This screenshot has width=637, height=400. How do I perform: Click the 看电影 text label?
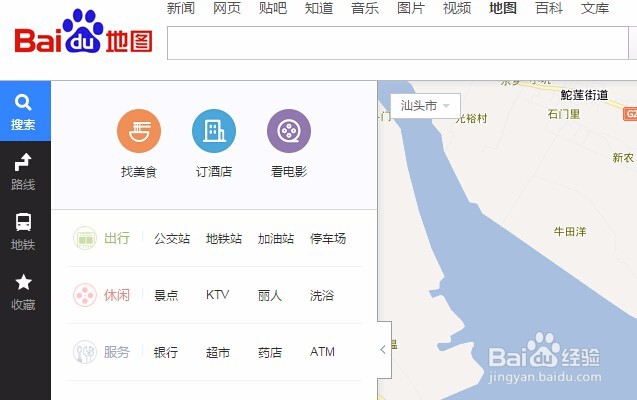(289, 172)
